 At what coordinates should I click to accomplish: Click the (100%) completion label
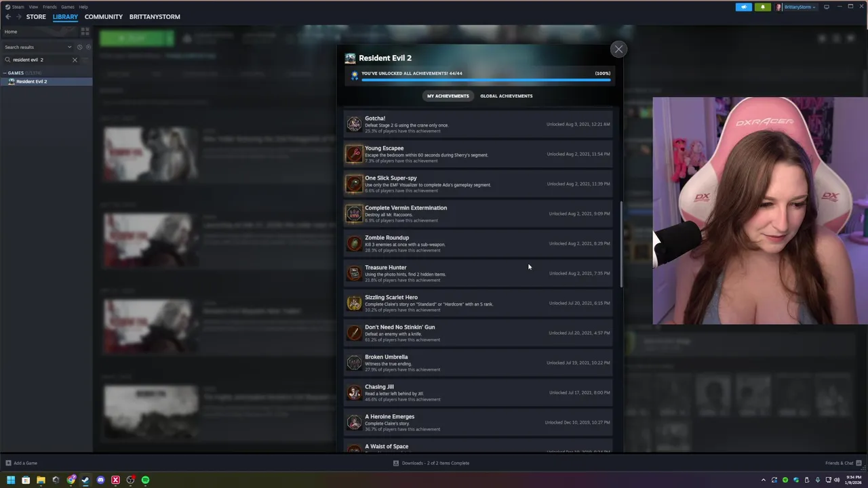coord(602,73)
